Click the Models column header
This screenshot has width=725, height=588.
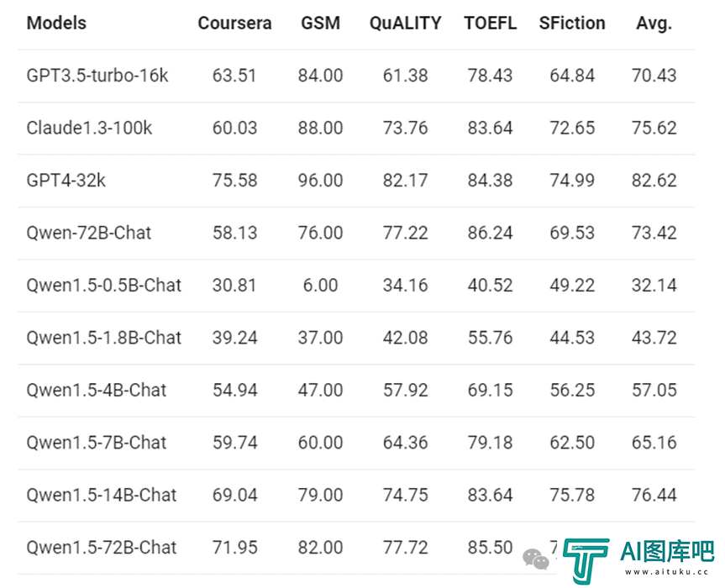(x=56, y=23)
